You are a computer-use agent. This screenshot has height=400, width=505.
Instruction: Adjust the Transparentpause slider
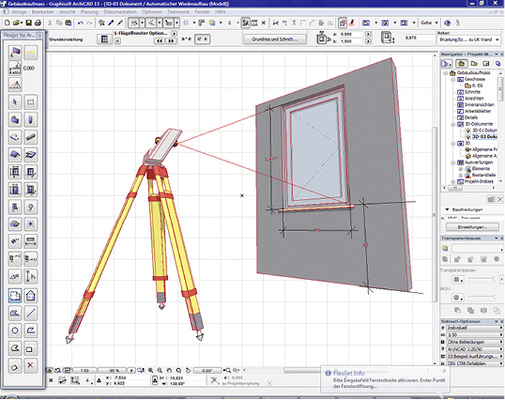(x=482, y=278)
